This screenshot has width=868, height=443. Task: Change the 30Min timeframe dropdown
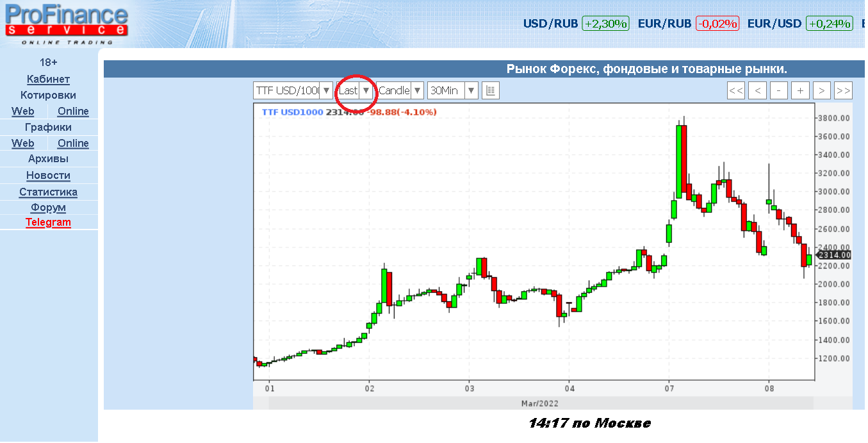point(452,90)
